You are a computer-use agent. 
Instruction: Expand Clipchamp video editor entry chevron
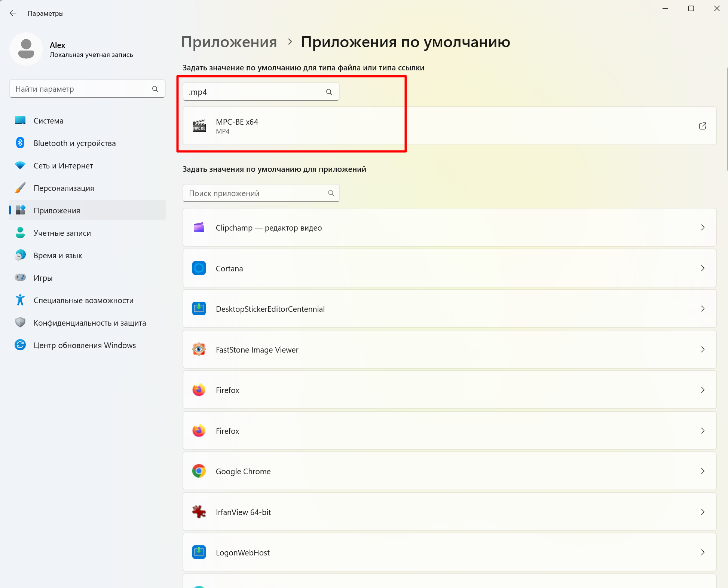[x=702, y=228]
